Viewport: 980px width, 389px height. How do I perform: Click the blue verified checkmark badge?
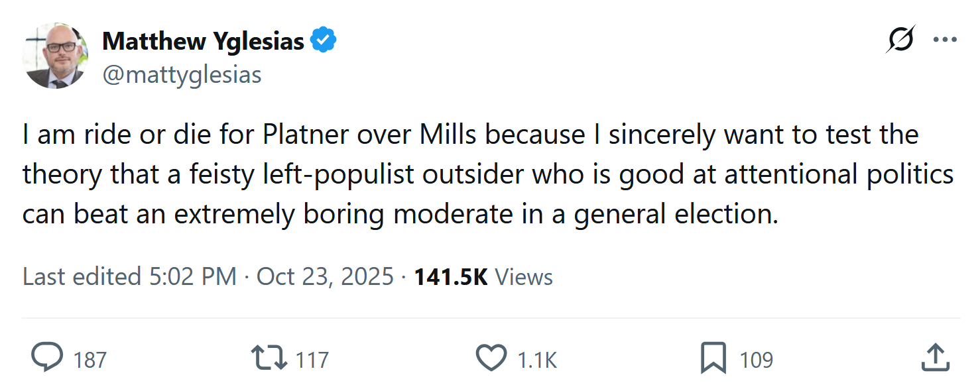(324, 41)
